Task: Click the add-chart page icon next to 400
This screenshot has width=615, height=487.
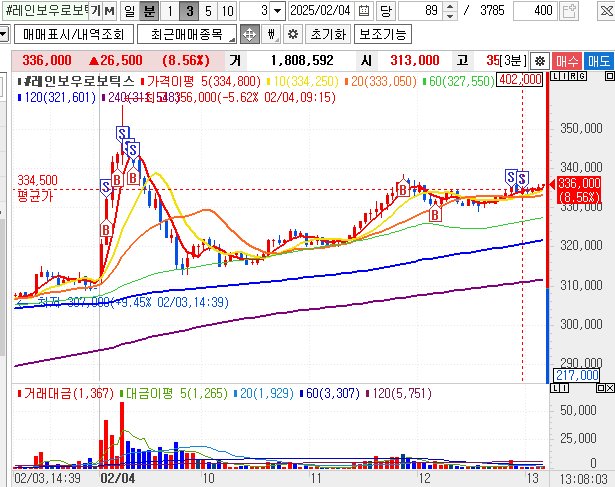Action: (x=569, y=11)
